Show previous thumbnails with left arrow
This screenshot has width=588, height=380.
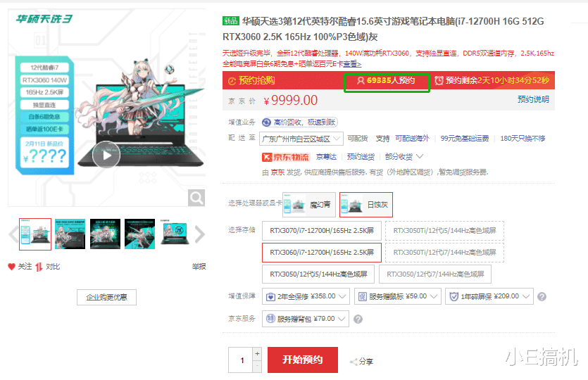point(13,234)
